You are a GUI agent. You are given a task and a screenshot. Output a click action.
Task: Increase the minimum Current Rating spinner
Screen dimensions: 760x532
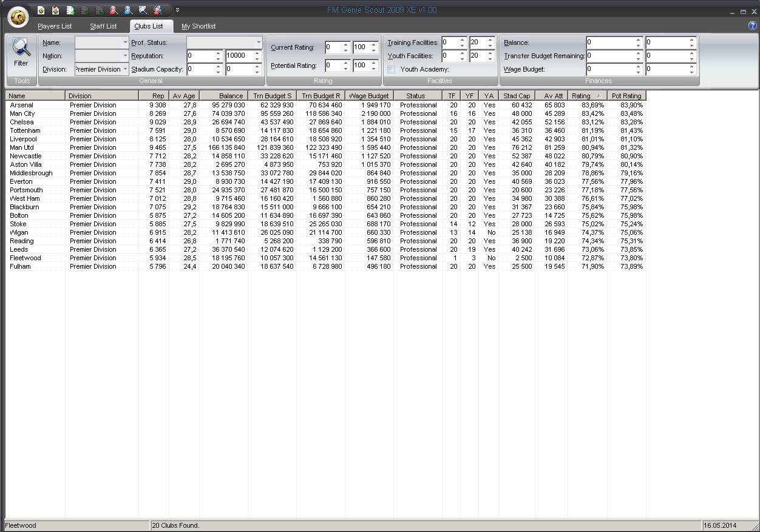pos(346,44)
